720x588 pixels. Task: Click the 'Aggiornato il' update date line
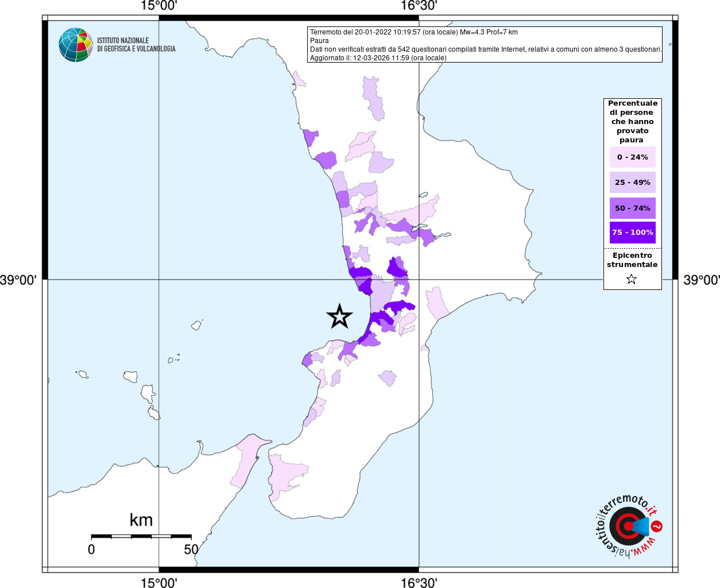click(x=378, y=58)
